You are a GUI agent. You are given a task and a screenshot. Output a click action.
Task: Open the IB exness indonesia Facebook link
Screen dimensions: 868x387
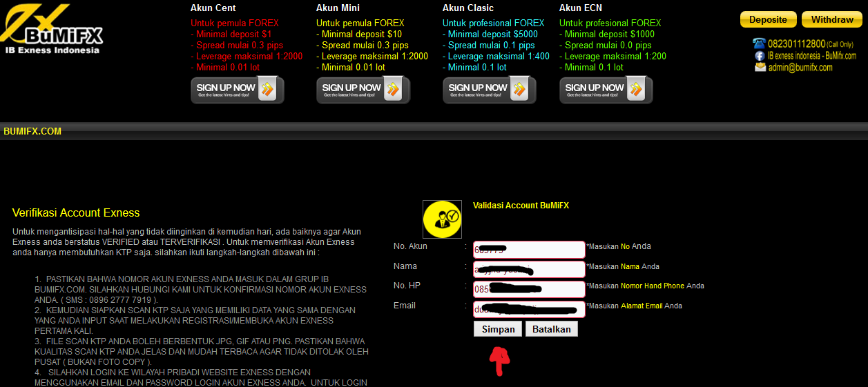[811, 56]
